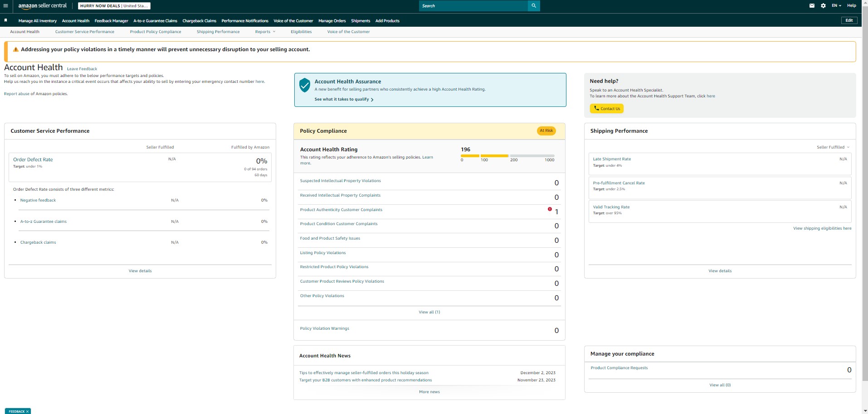Open Product Condition Customer Complaints
This screenshot has height=414, width=868.
click(339, 224)
